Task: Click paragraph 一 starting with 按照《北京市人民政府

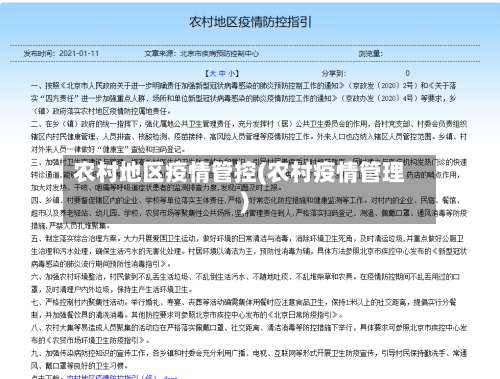Action: coord(244,98)
